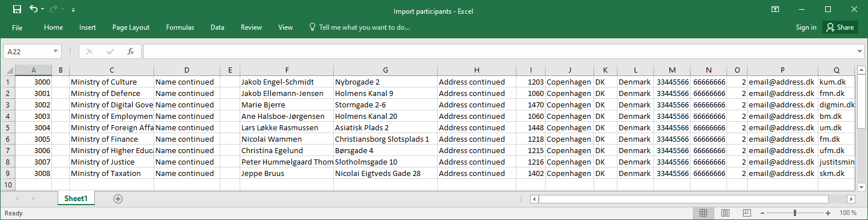Click the 100 % zoom level
The height and width of the screenshot is (220, 868).
pyautogui.click(x=849, y=213)
